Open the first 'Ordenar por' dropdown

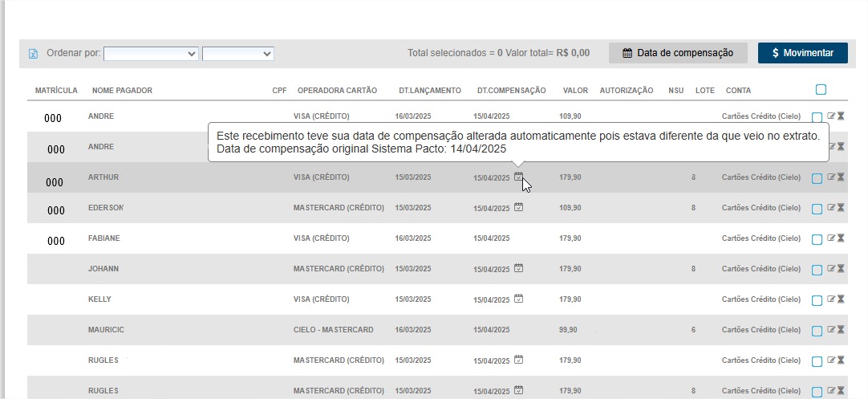(151, 54)
